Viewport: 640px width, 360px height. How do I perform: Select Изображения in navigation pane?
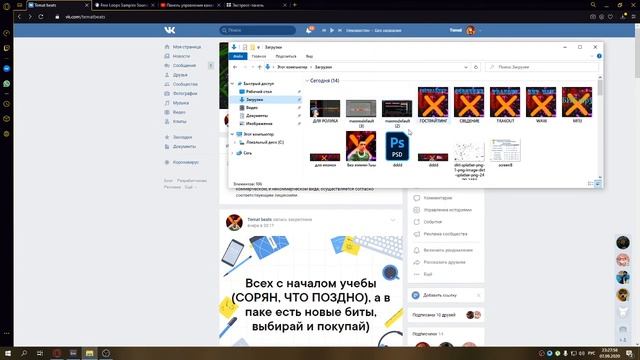pos(259,124)
